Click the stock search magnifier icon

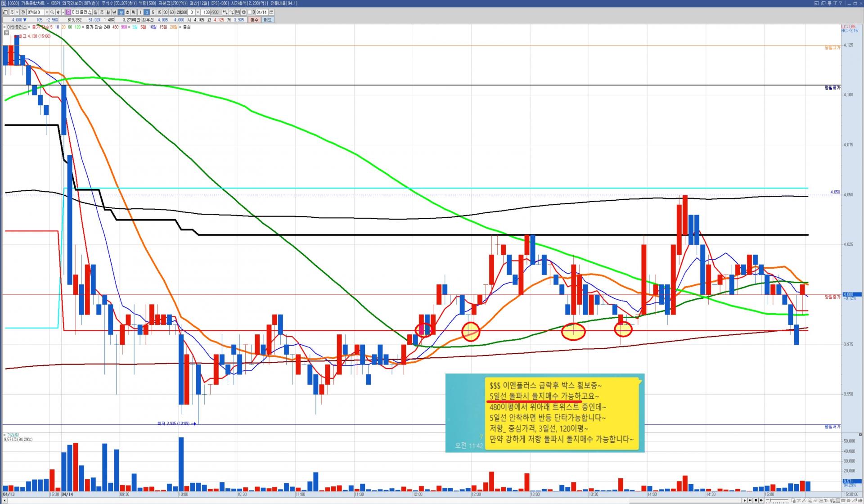(x=52, y=12)
